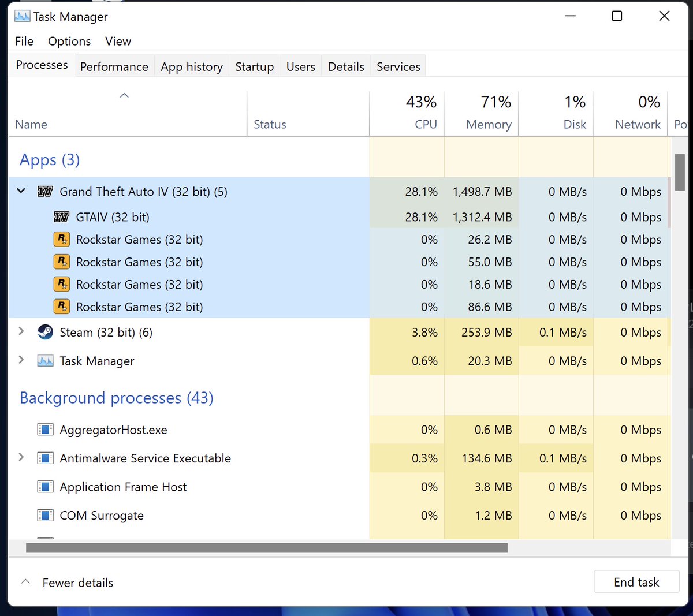Screen dimensions: 693x616
Task: Collapse the Grand Theft Auto IV process group
Action: 21,191
